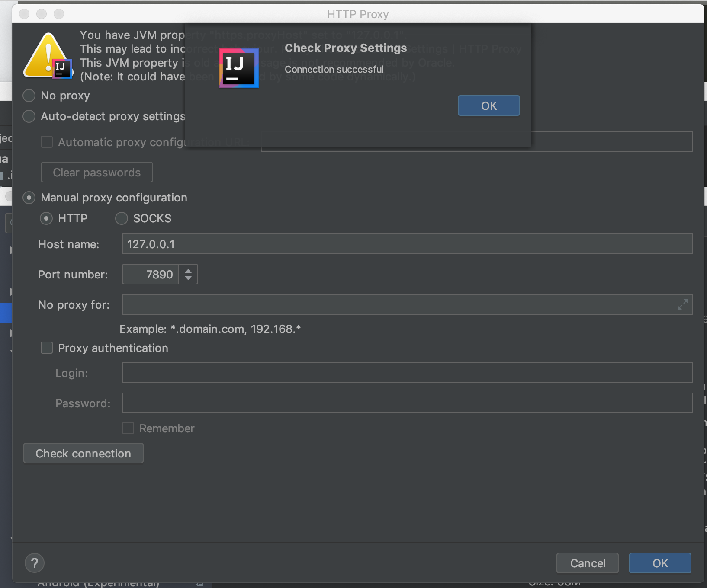Image resolution: width=707 pixels, height=588 pixels.
Task: Open help via the question mark icon
Action: click(x=34, y=563)
